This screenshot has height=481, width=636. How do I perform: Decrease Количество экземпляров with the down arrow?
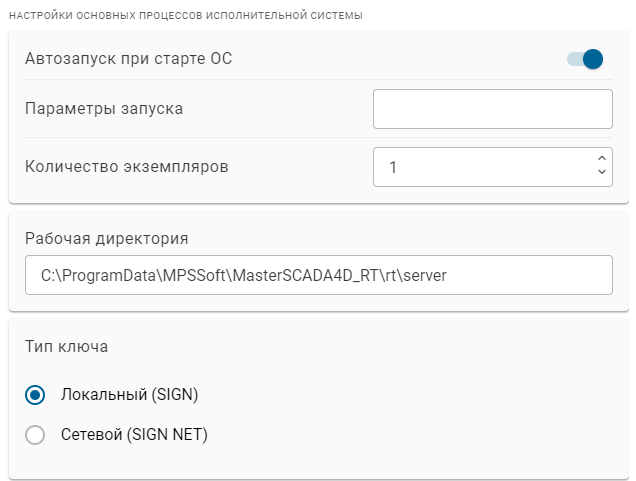pyautogui.click(x=601, y=173)
